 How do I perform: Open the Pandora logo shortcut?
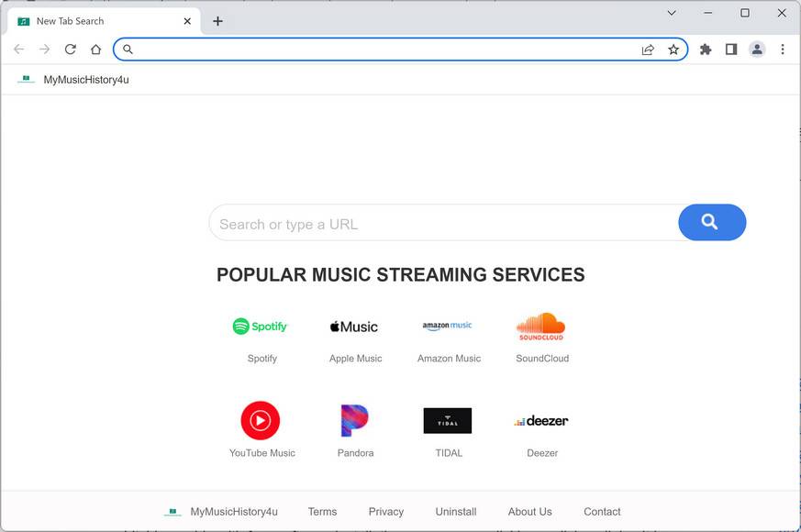coord(354,420)
